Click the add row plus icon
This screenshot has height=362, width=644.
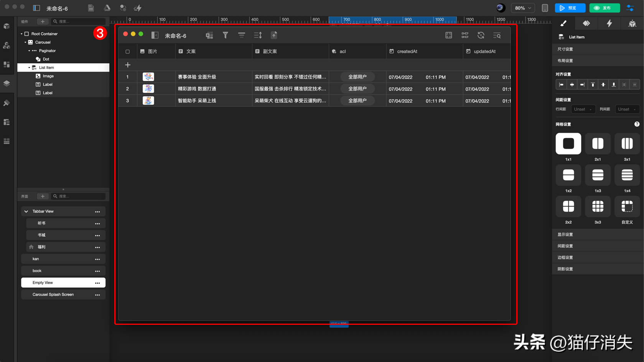coord(128,65)
